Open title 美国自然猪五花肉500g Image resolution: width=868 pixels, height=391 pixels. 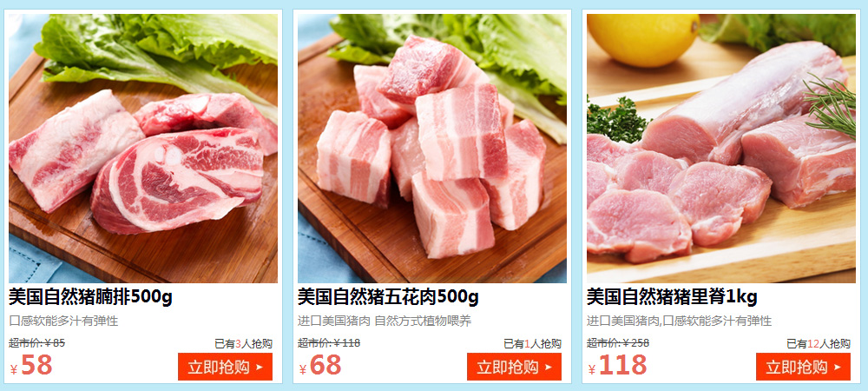pyautogui.click(x=388, y=298)
